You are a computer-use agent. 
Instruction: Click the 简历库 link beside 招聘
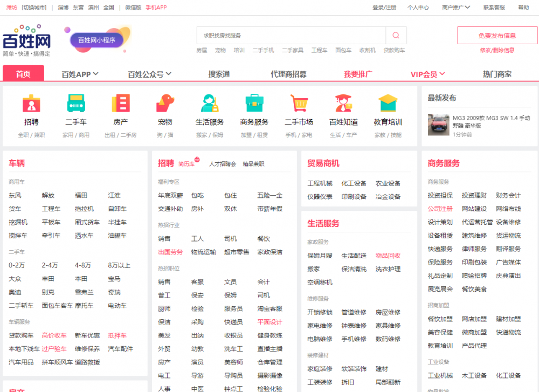186,164
